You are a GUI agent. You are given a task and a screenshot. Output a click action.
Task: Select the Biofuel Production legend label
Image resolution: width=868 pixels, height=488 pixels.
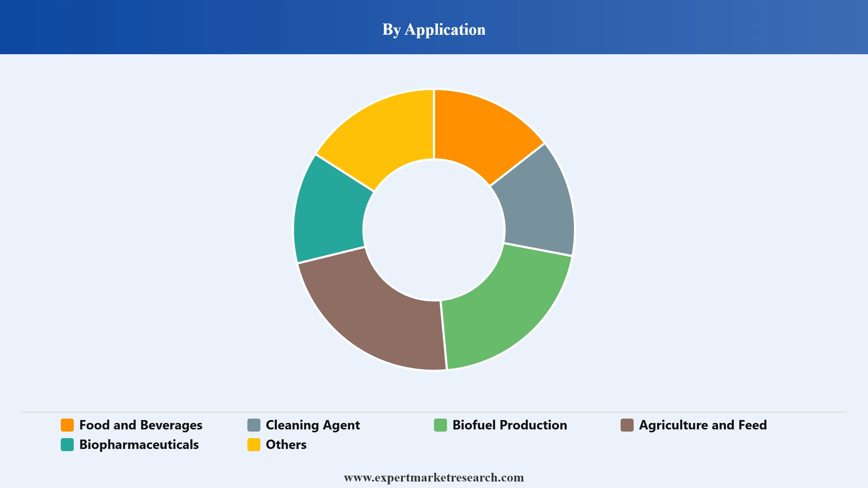coord(510,425)
